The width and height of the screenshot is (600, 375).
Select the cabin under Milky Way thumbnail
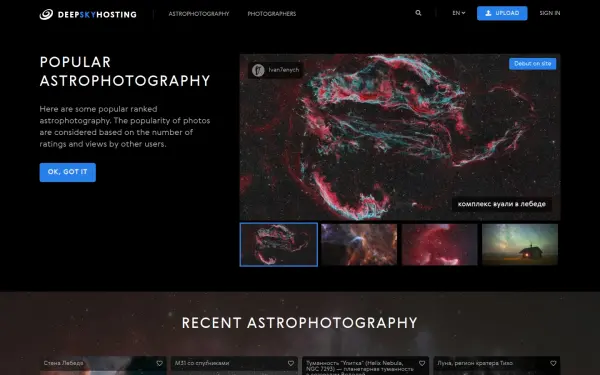pos(520,245)
